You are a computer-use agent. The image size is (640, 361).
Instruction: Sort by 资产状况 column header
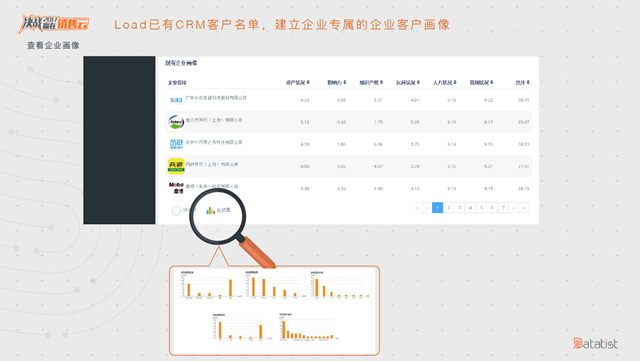coord(298,82)
